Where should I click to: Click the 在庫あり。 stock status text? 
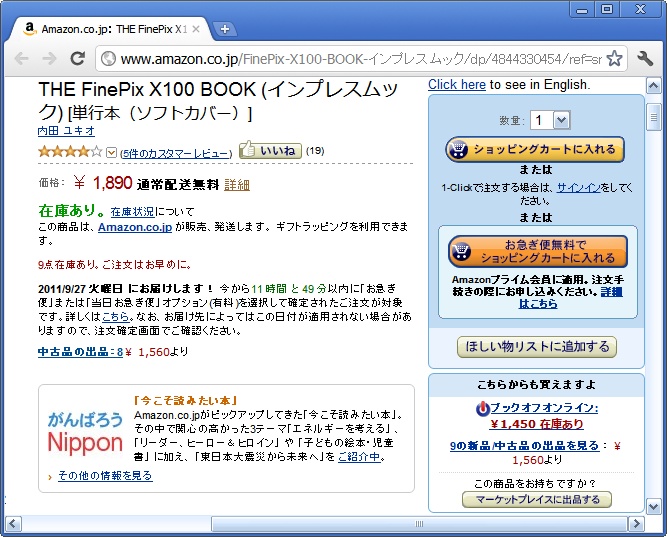(x=71, y=210)
